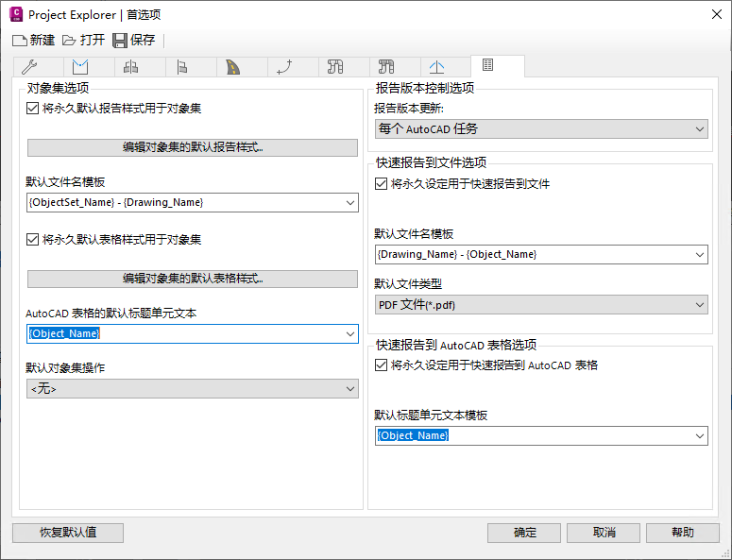Open the curved alignment arrow icon tab

pyautogui.click(x=293, y=67)
